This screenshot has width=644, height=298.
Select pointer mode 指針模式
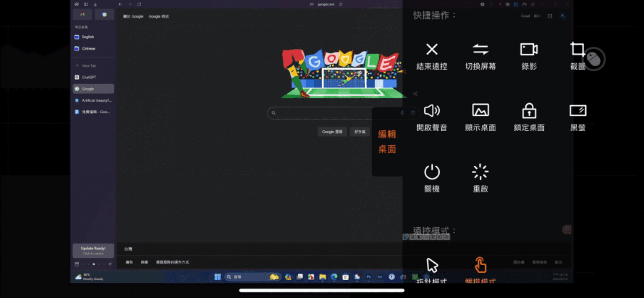point(432,270)
